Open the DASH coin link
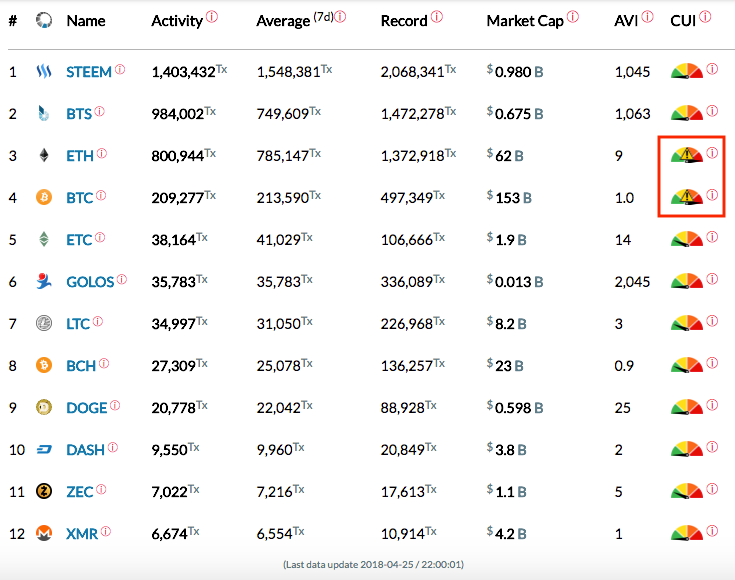735x580 pixels. (x=85, y=450)
